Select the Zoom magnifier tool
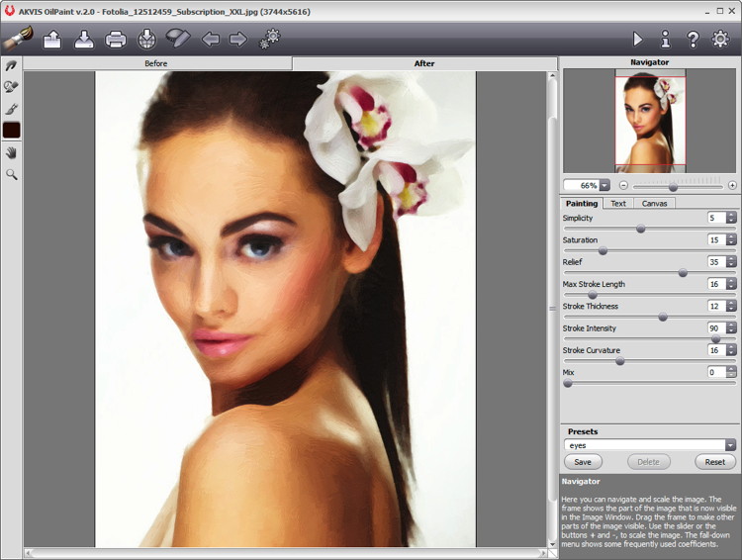The height and width of the screenshot is (560, 742). coord(12,174)
